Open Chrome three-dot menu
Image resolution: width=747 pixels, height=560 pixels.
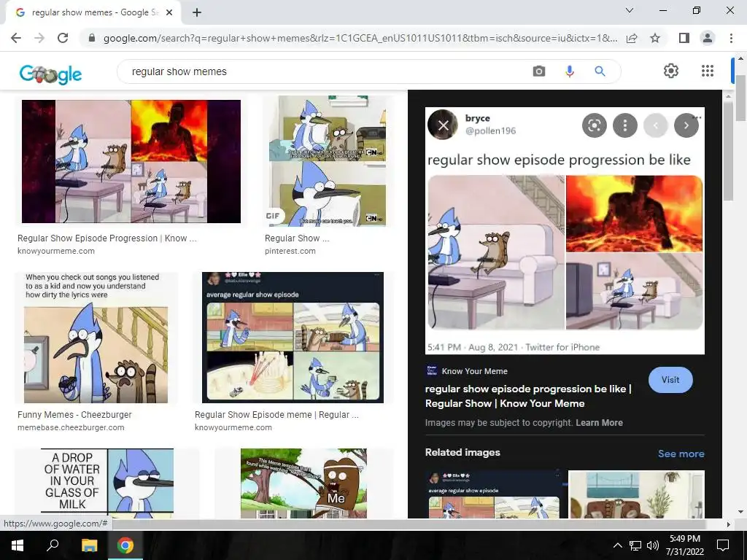coord(731,38)
